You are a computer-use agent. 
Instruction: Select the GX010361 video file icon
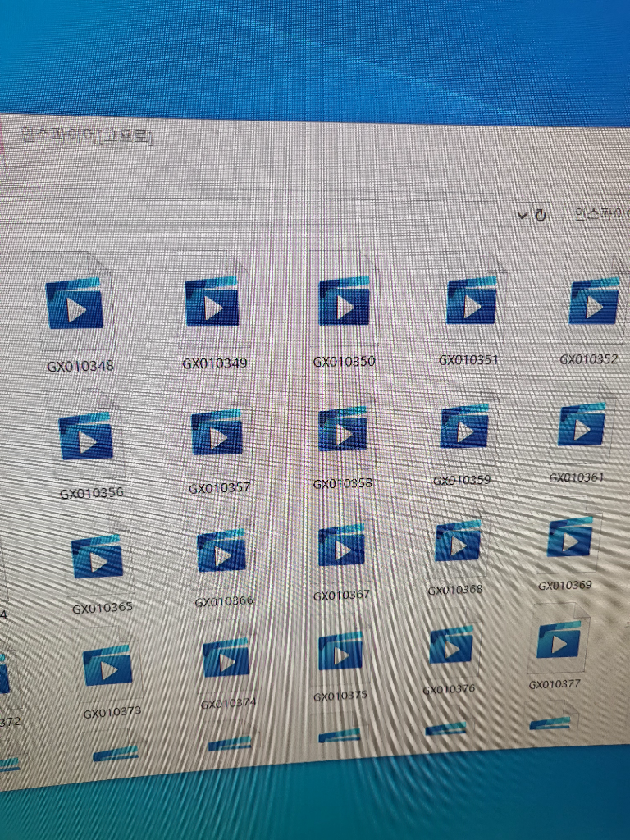click(581, 425)
